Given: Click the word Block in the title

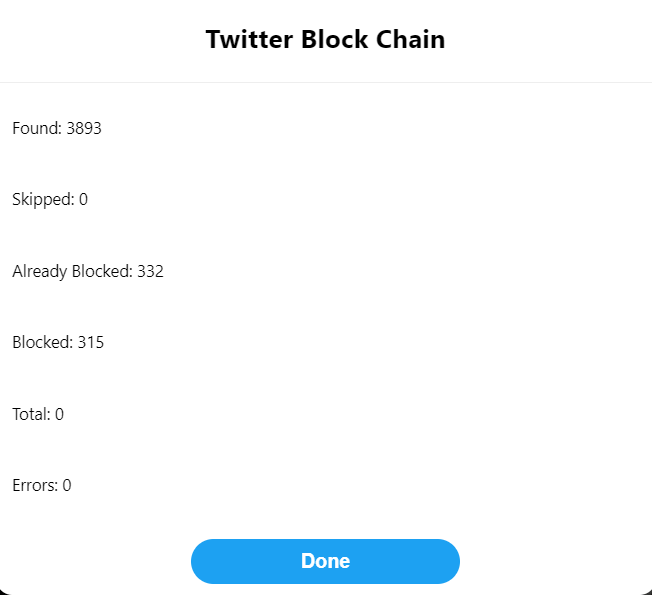Looking at the screenshot, I should pos(335,40).
